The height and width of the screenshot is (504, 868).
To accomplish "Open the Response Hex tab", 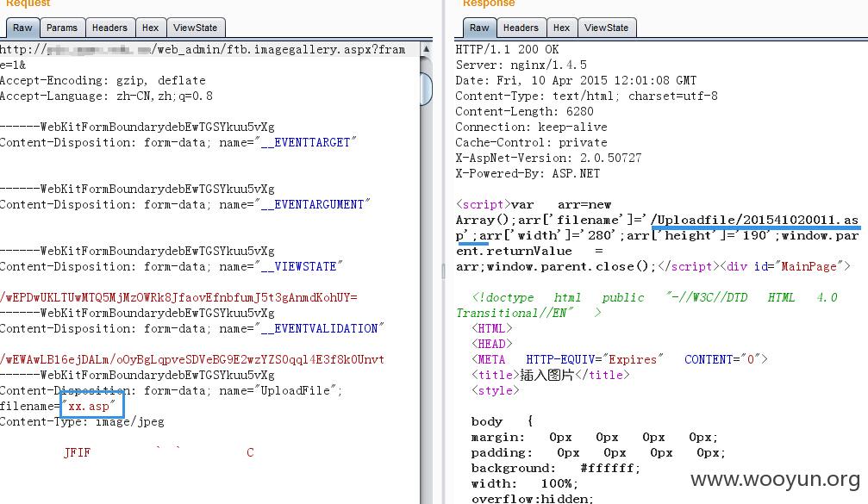I will pos(561,28).
